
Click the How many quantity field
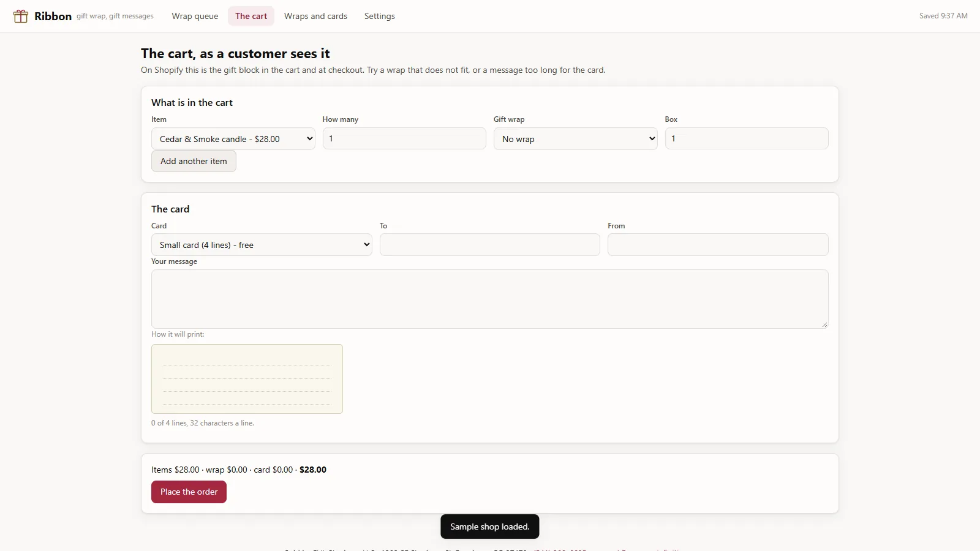tap(404, 138)
